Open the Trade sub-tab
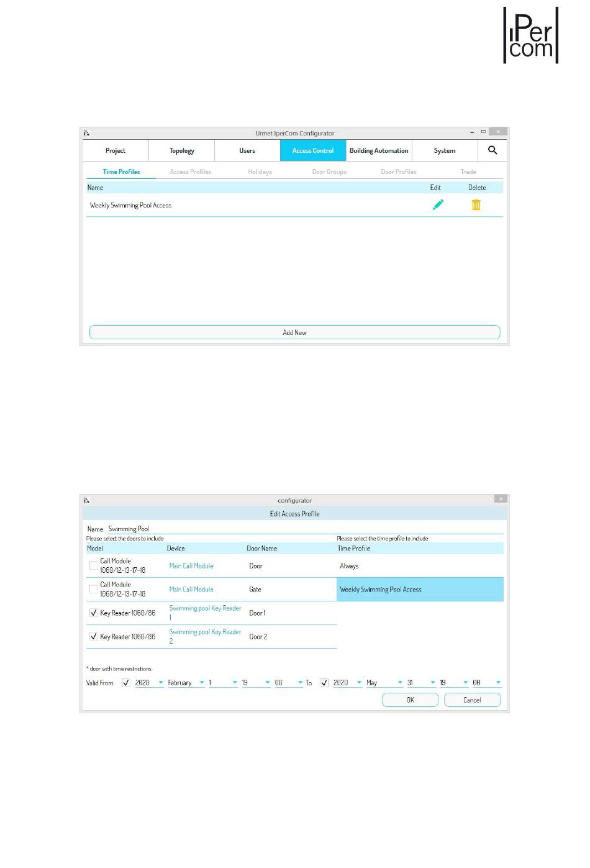 [468, 171]
